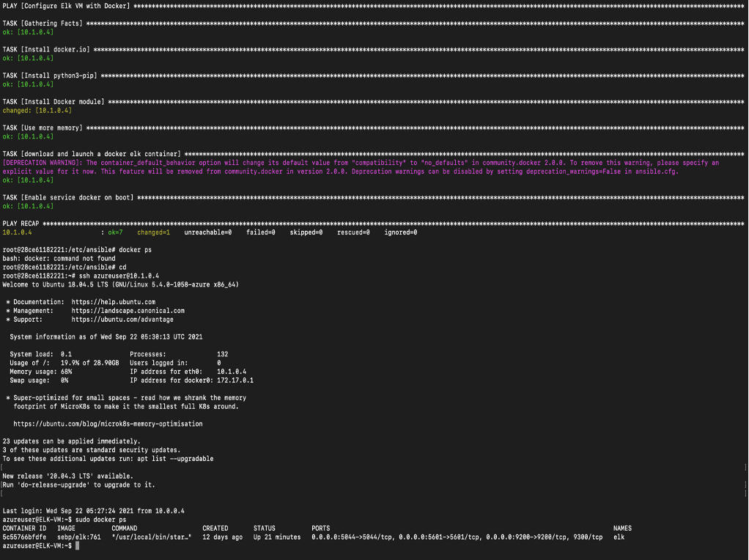The height and width of the screenshot is (560, 749).
Task: Click 'Processes: 132' text
Action: click(179, 355)
